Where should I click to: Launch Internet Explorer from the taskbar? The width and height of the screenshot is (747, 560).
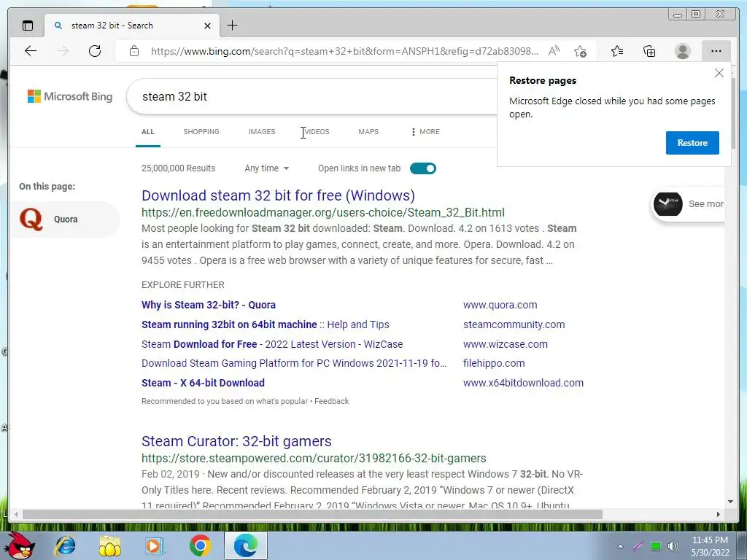tap(65, 545)
